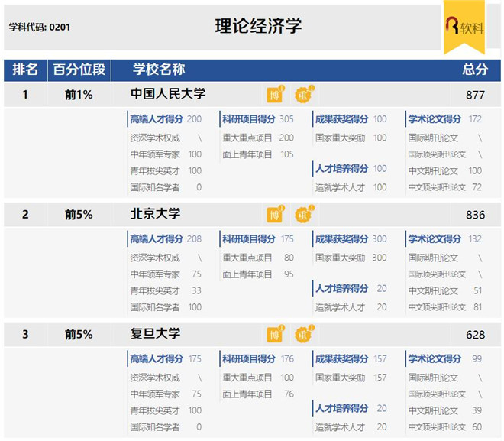Click 面上青年项目 76 under 复旦大学
The image size is (504, 441).
click(x=258, y=394)
